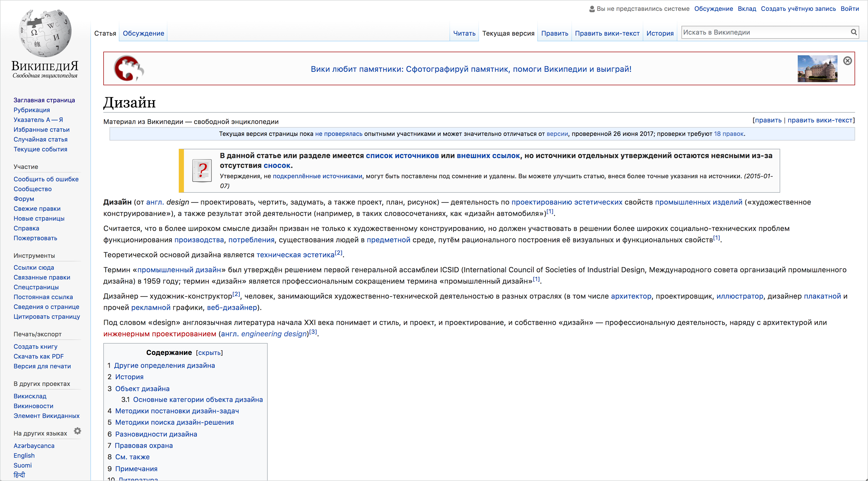Open language settings gear icon
Viewport: 868px width, 481px height.
[78, 431]
